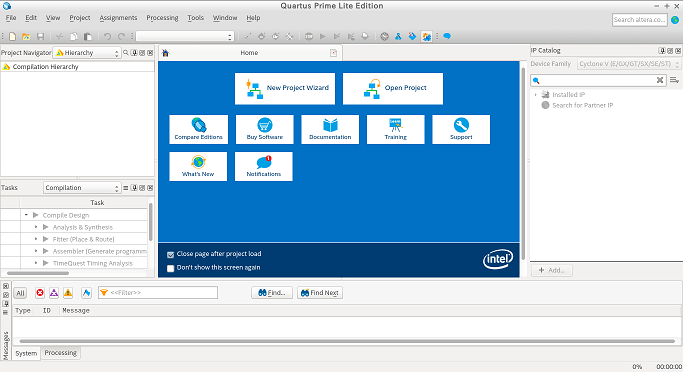Open the Tools menu

pyautogui.click(x=196, y=18)
